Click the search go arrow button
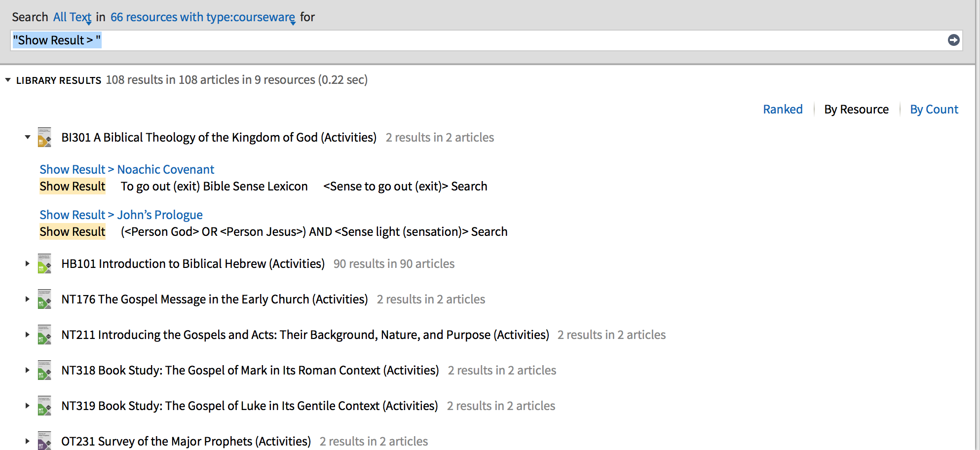 coord(953,40)
